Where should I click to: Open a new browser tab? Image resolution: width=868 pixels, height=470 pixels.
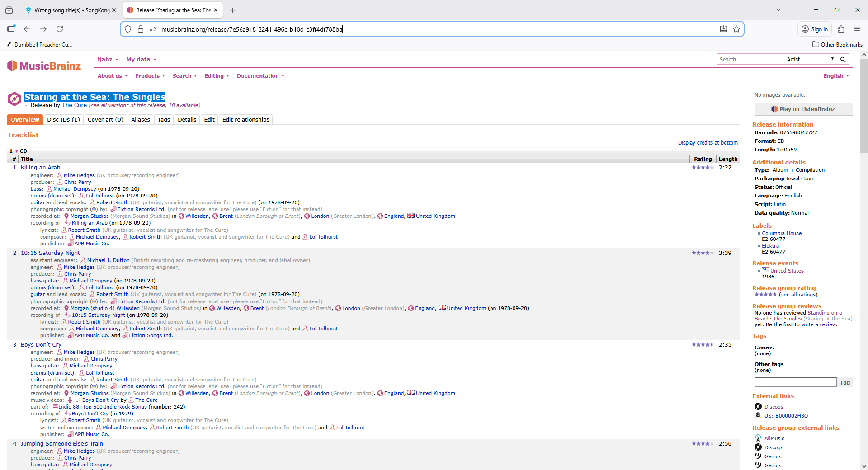(x=232, y=10)
